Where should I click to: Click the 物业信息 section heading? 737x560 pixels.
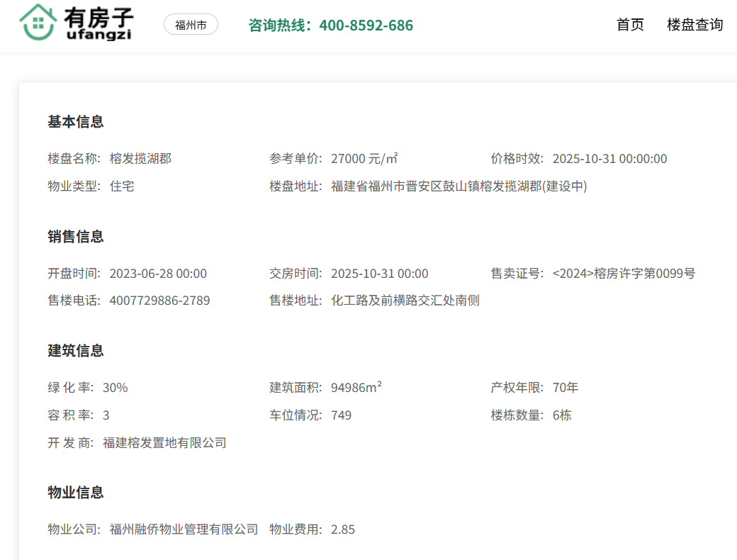coord(76,493)
